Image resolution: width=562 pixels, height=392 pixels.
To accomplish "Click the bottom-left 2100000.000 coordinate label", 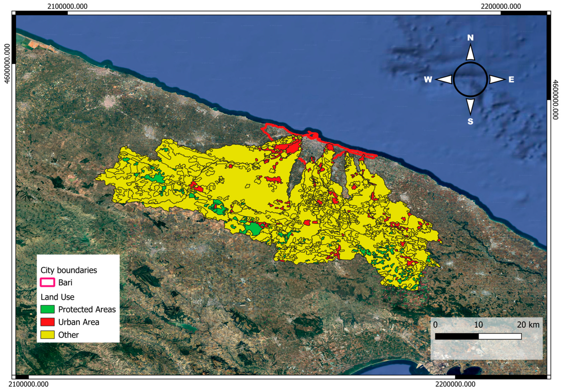I will [x=28, y=384].
